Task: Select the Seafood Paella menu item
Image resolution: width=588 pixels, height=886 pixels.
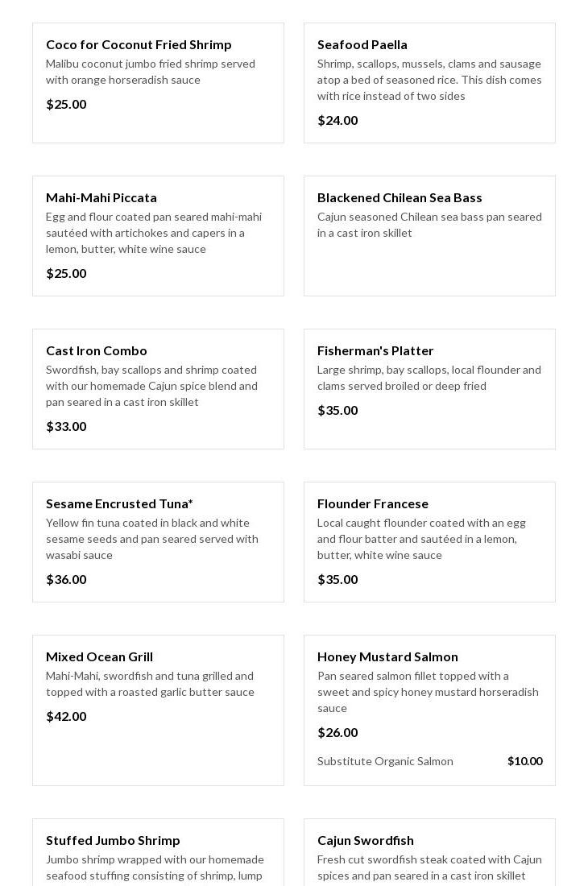Action: (x=362, y=44)
